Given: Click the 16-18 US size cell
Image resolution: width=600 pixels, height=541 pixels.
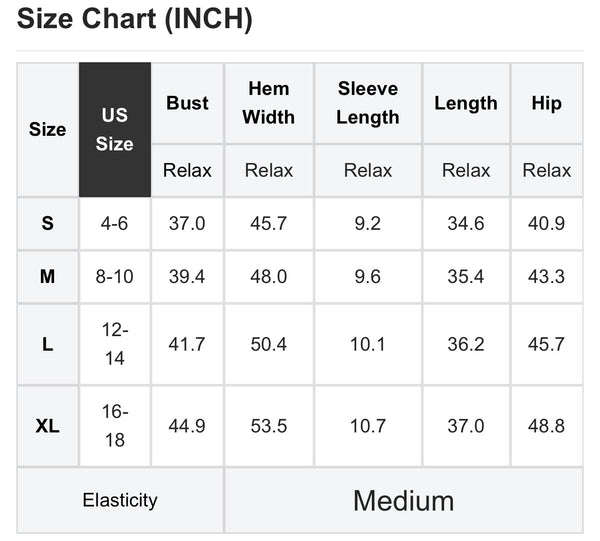Looking at the screenshot, I should click(115, 426).
